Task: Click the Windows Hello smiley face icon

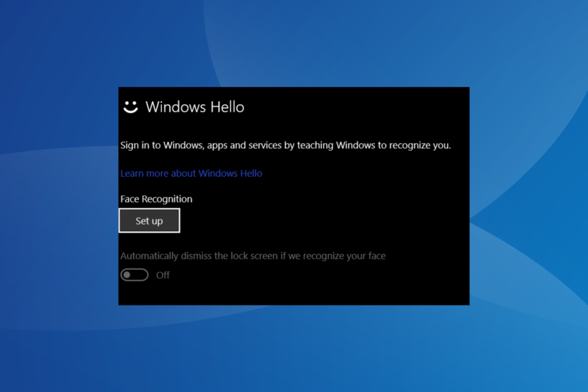Action: 131,107
